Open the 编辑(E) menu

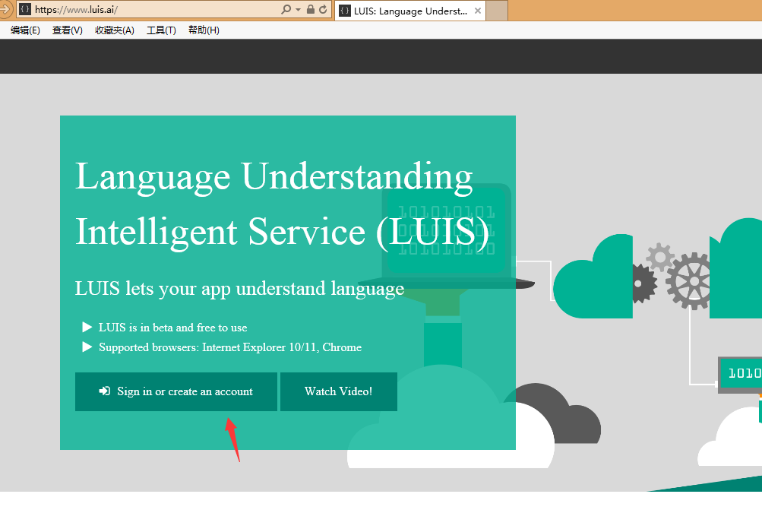[25, 30]
